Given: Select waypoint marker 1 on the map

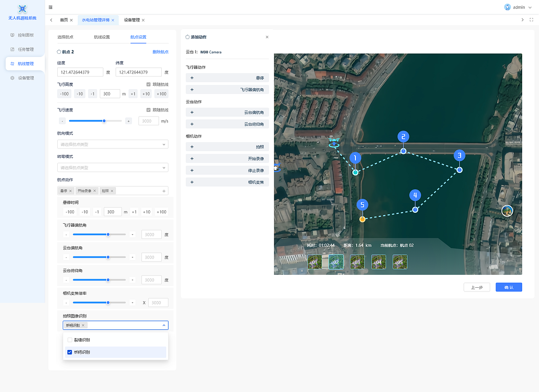Looking at the screenshot, I should 355,159.
